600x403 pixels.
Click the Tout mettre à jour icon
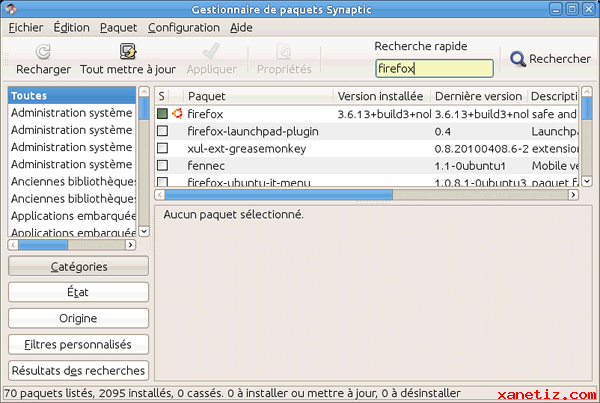[x=128, y=51]
